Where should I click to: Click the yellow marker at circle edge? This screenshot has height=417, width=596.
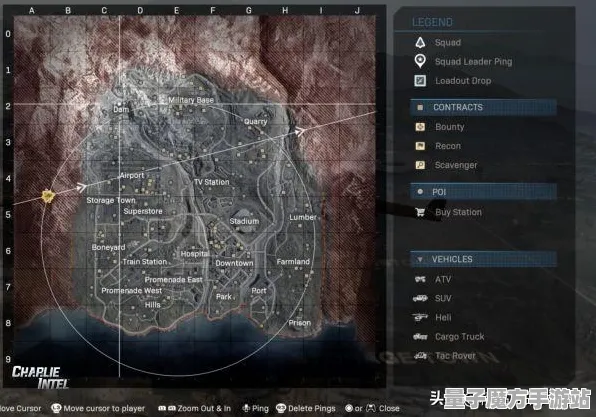click(48, 196)
